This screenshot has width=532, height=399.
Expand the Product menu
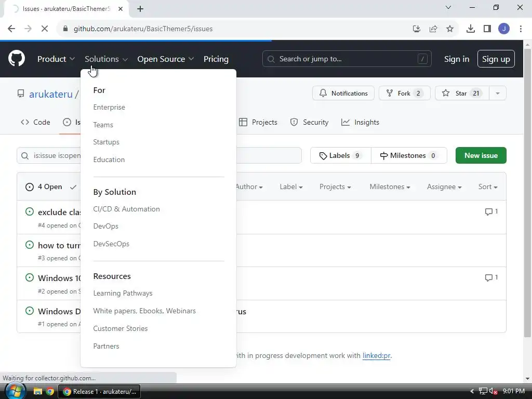tap(56, 59)
